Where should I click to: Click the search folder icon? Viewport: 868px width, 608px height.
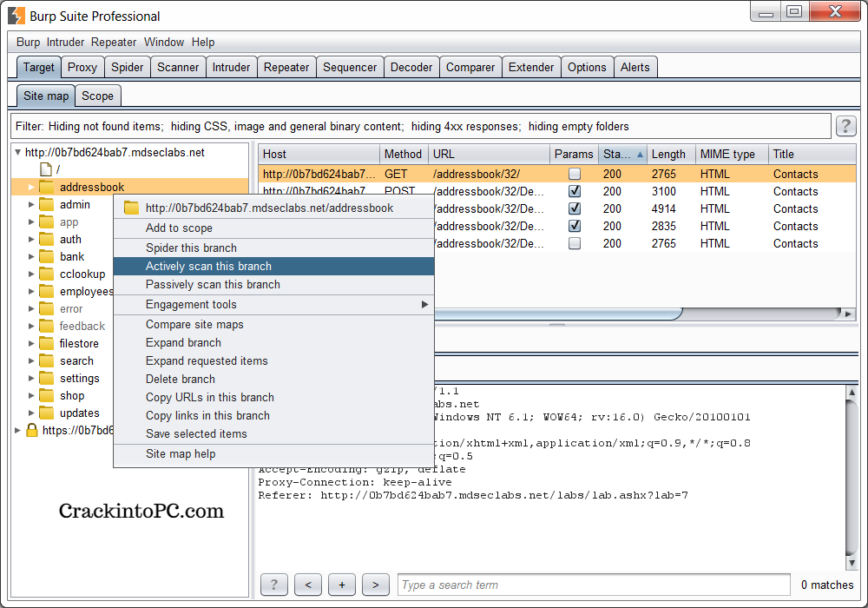(47, 361)
